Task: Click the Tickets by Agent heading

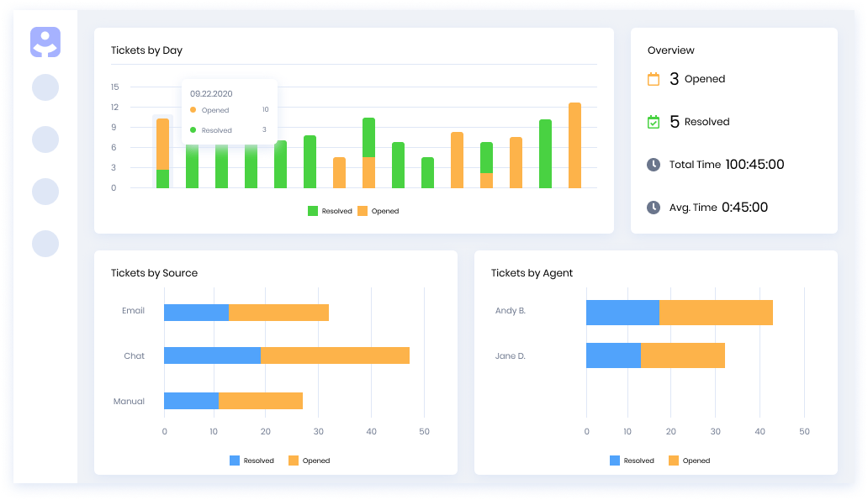Action: 532,273
